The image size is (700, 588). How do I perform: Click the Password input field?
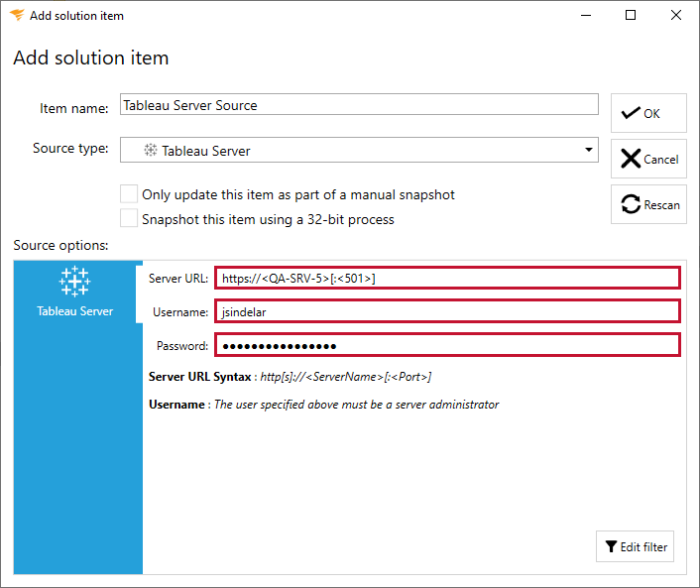coord(447,345)
